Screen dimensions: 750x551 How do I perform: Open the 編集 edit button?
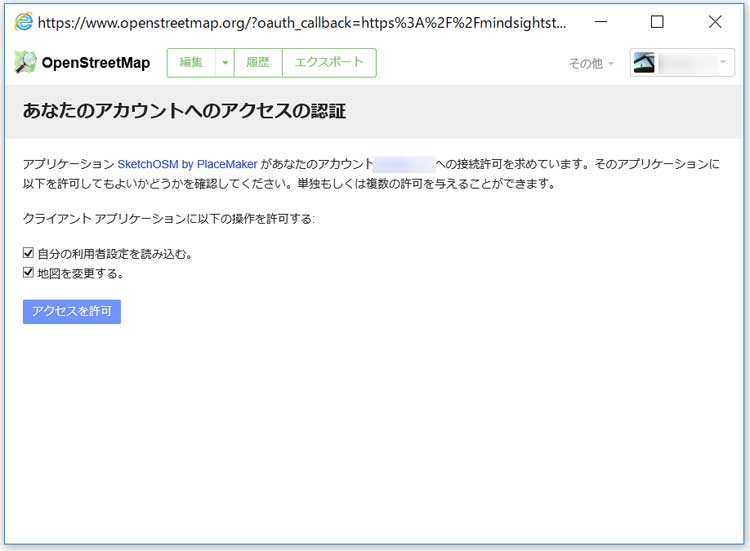coord(191,62)
